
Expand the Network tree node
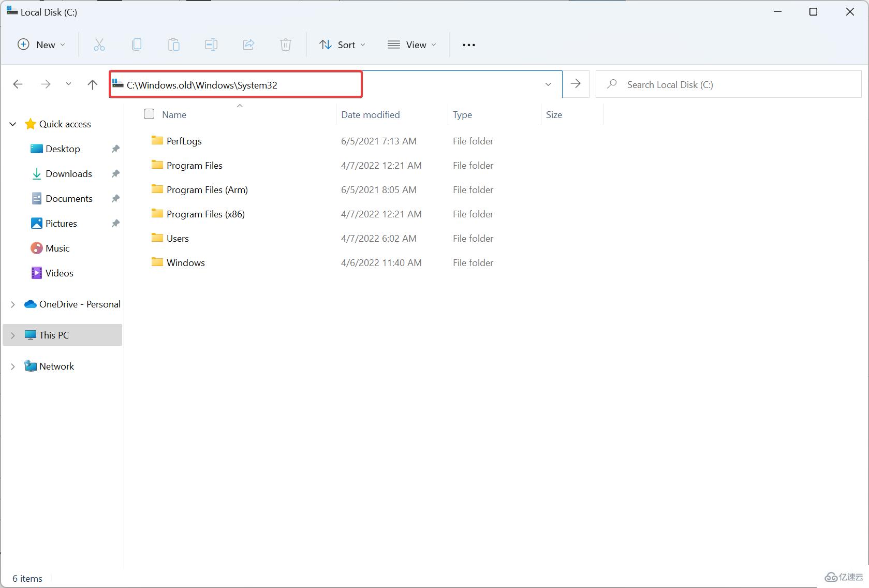coord(13,366)
